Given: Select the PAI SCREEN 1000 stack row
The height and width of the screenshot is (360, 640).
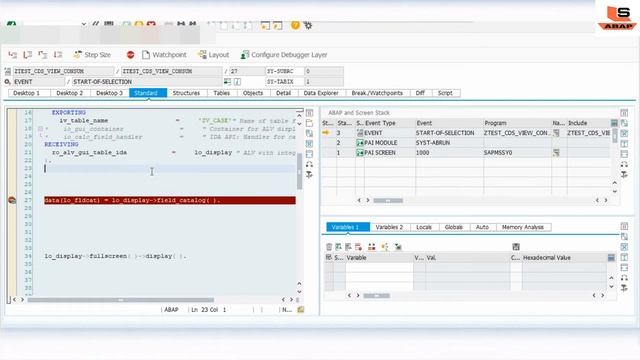Looking at the screenshot, I should point(465,152).
